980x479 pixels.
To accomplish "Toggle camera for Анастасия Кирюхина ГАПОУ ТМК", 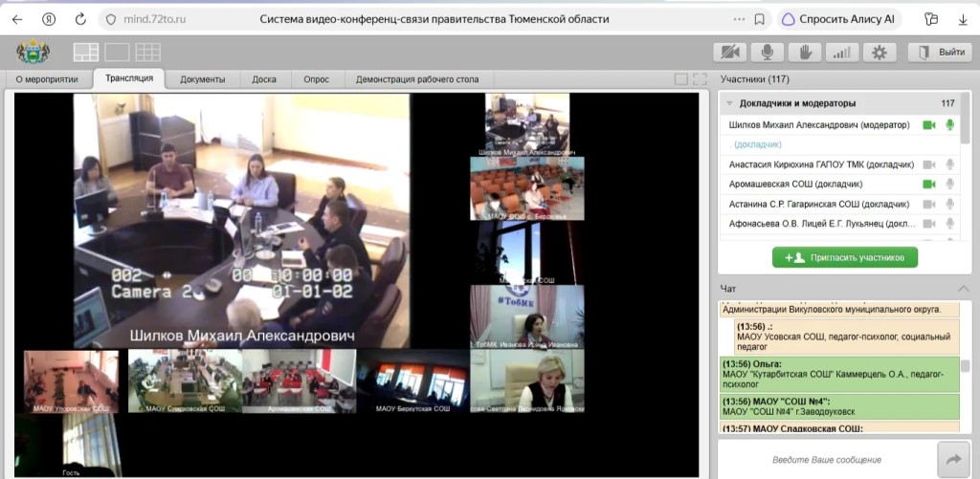I will coord(929,164).
